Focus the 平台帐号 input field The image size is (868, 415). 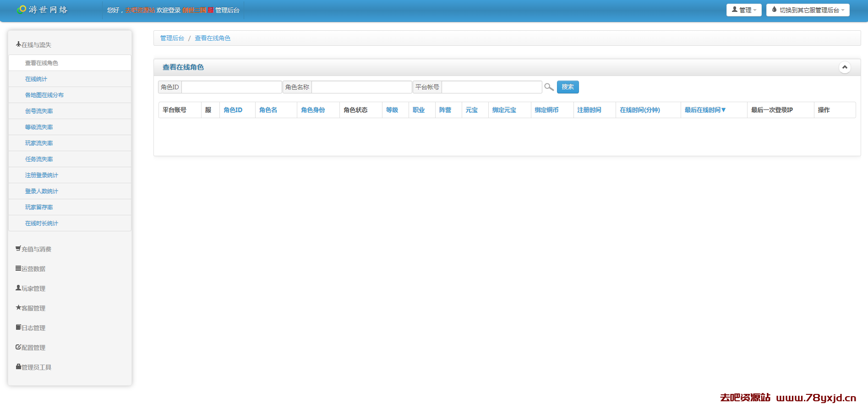491,87
